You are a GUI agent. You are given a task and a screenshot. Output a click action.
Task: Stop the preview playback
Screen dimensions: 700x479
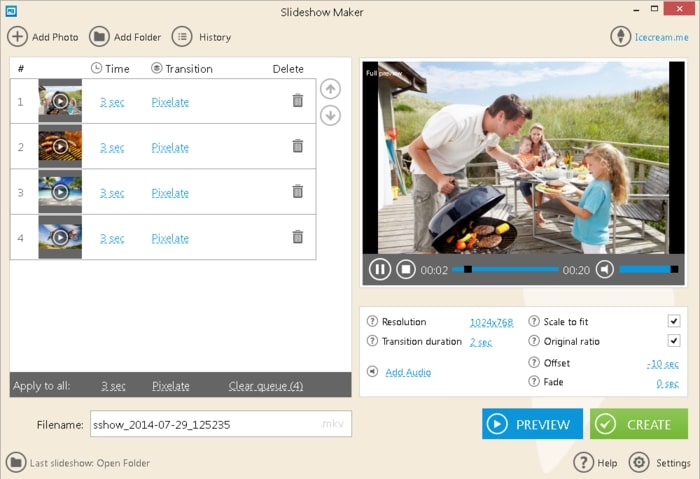click(406, 269)
